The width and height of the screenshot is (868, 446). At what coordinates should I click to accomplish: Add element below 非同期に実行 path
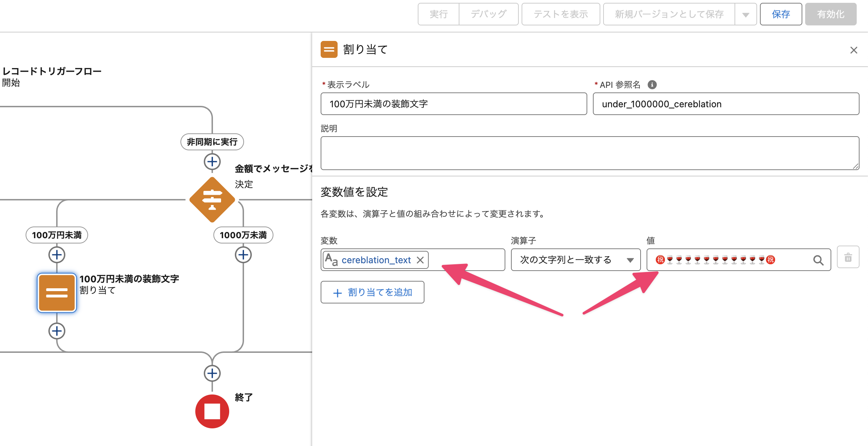point(212,162)
